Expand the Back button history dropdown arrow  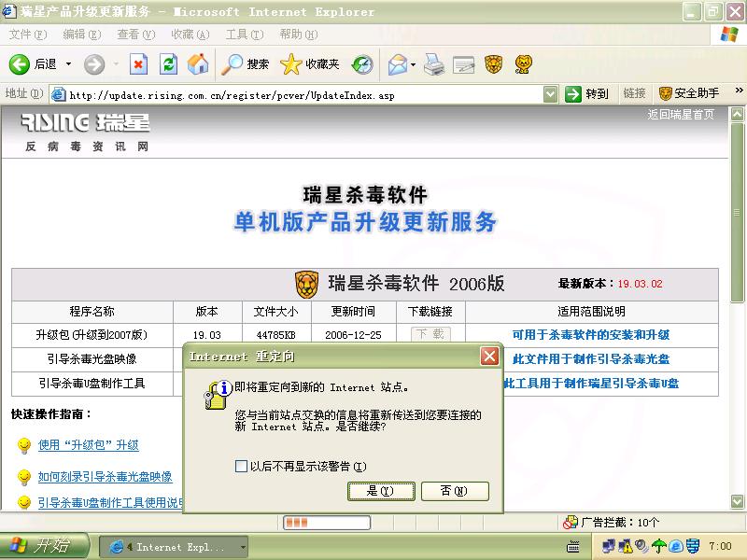pos(68,63)
